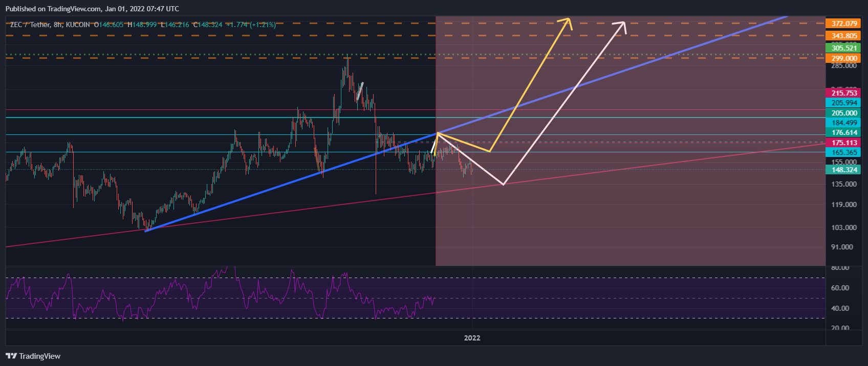Screen dimensions: 868x366
Task: Select the orange 299.000 price label
Action: 843,58
